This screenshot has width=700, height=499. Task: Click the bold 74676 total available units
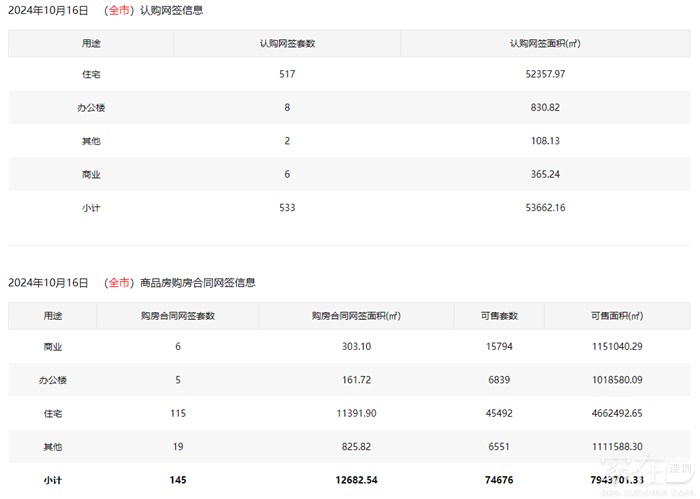coord(499,480)
